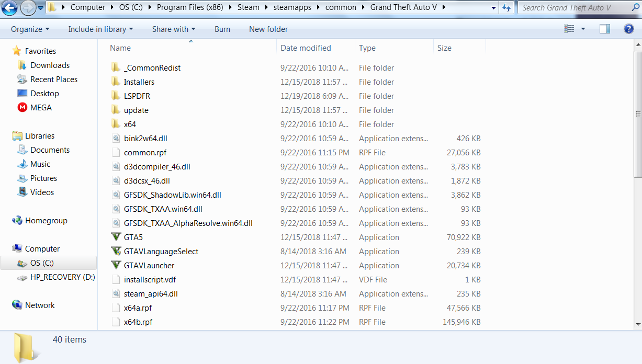Click the Network icon in sidebar
This screenshot has height=364, width=642.
pyautogui.click(x=17, y=305)
